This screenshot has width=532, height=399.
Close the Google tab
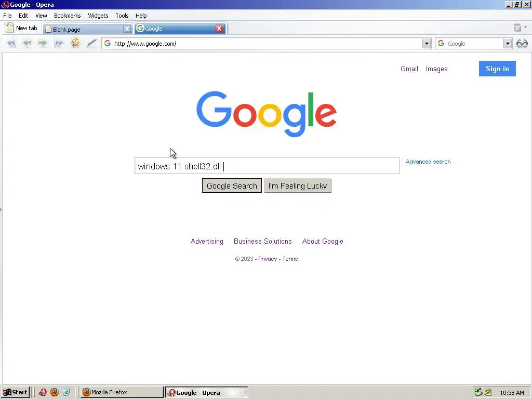click(x=219, y=29)
